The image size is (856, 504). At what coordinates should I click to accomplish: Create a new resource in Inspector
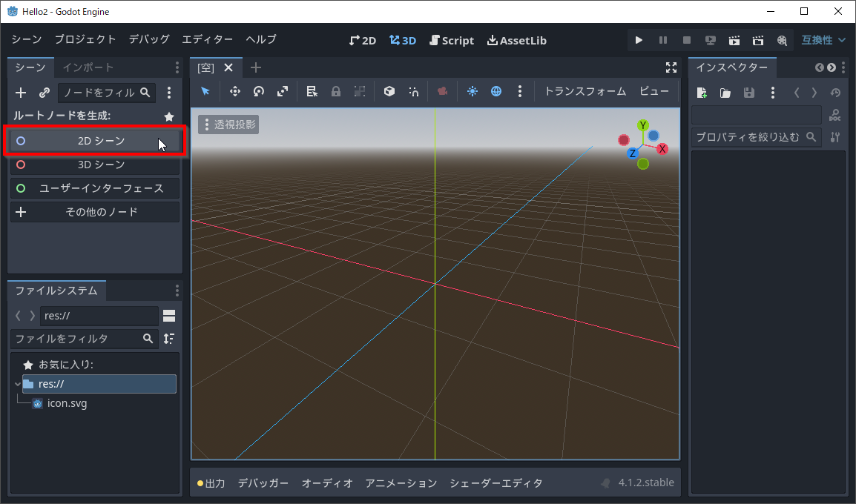[702, 93]
